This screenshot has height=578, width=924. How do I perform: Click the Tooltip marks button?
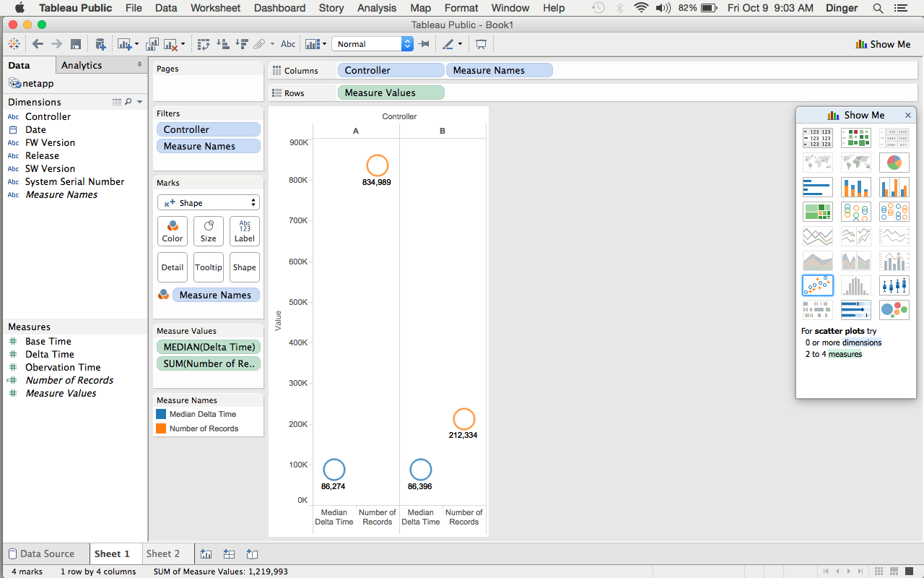pyautogui.click(x=209, y=267)
